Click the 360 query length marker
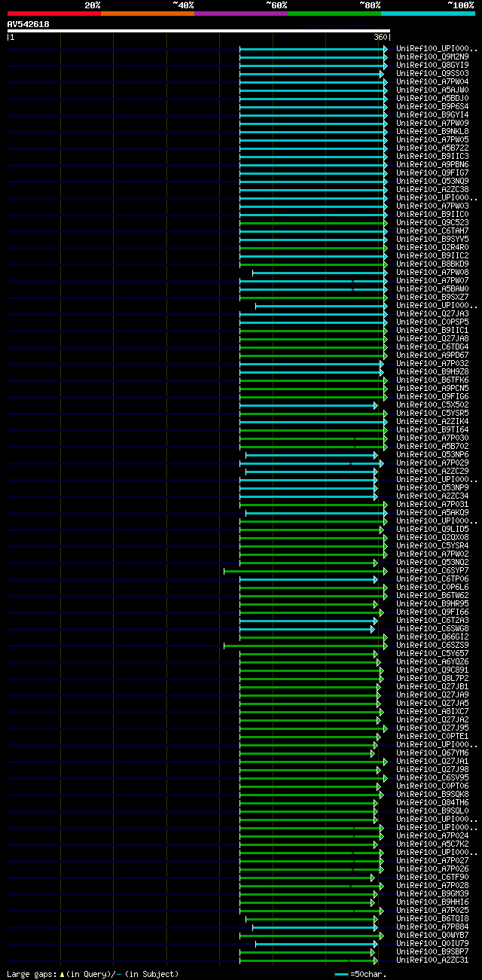Screen dimensions: 482x980 pos(380,37)
